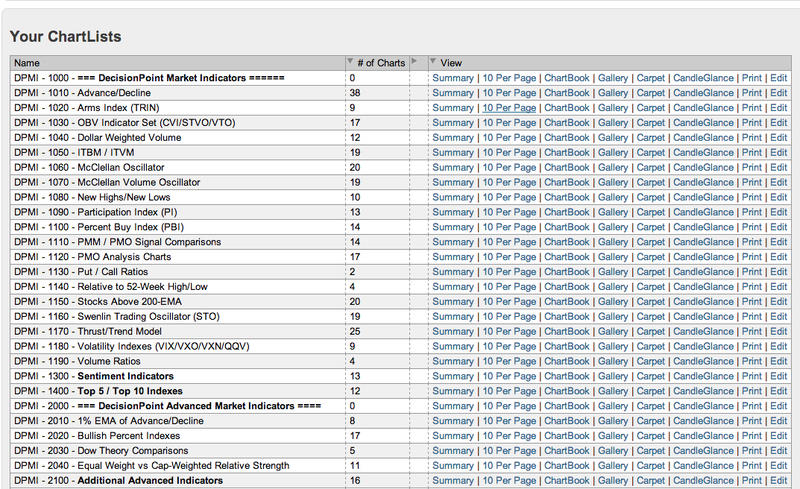Click sort arrow left of # of Charts
This screenshot has width=800, height=489.
[x=350, y=61]
